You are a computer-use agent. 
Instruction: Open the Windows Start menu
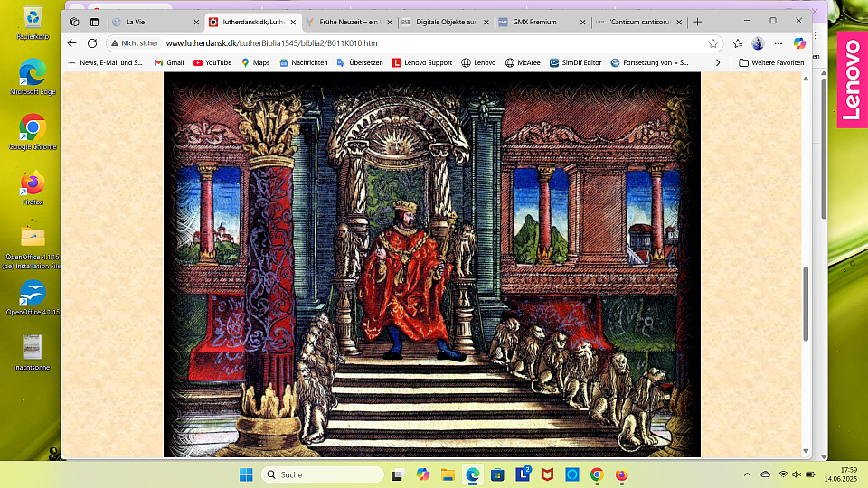click(246, 474)
